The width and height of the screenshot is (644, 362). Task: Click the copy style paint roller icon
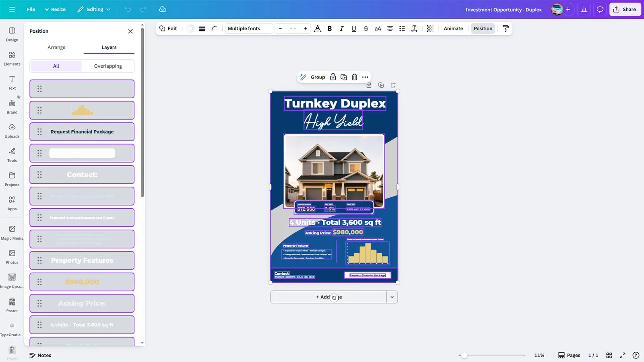506,29
